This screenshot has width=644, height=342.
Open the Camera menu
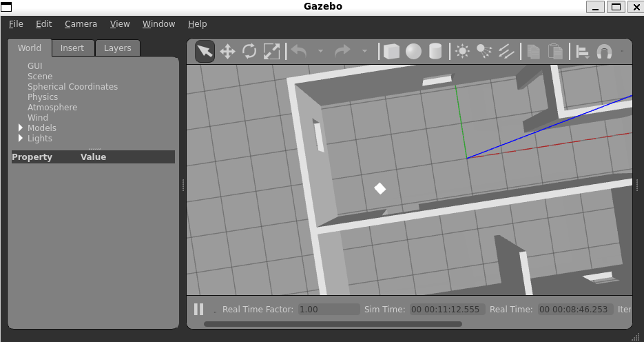(x=81, y=23)
